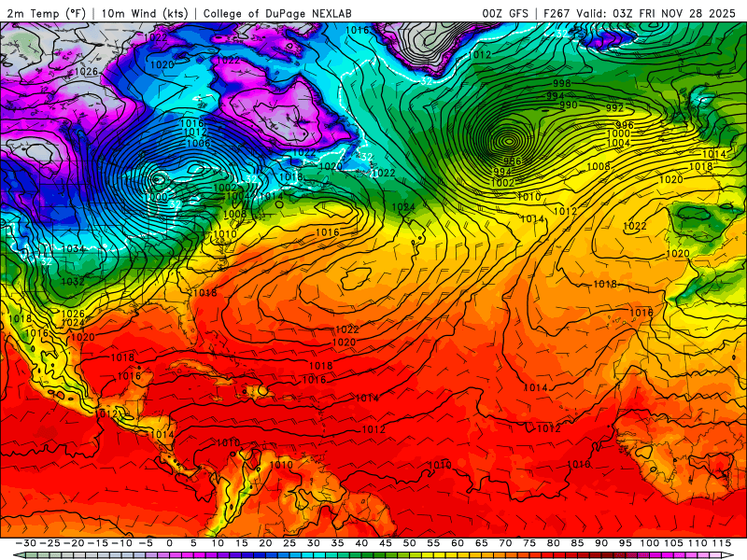
Task: Click the 115 degree scale label
Action: pyautogui.click(x=722, y=543)
